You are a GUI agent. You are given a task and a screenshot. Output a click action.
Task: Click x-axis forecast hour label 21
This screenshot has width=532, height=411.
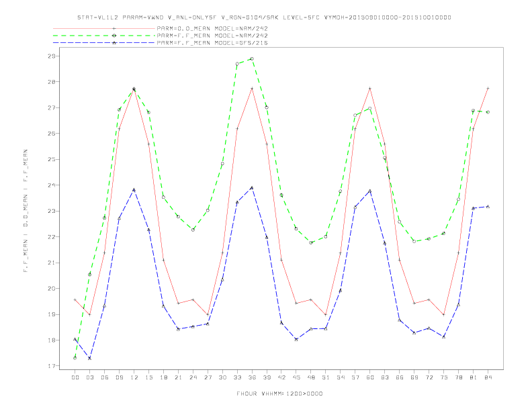178,377
